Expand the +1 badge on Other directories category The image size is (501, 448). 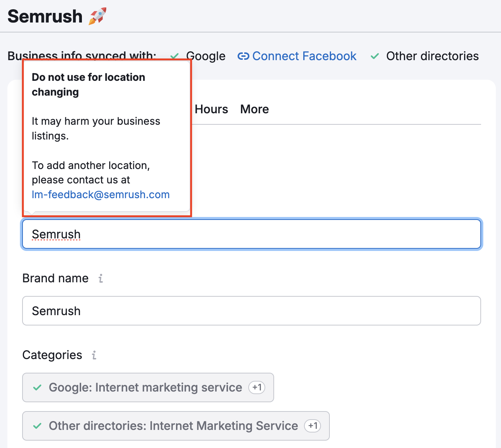coord(312,426)
